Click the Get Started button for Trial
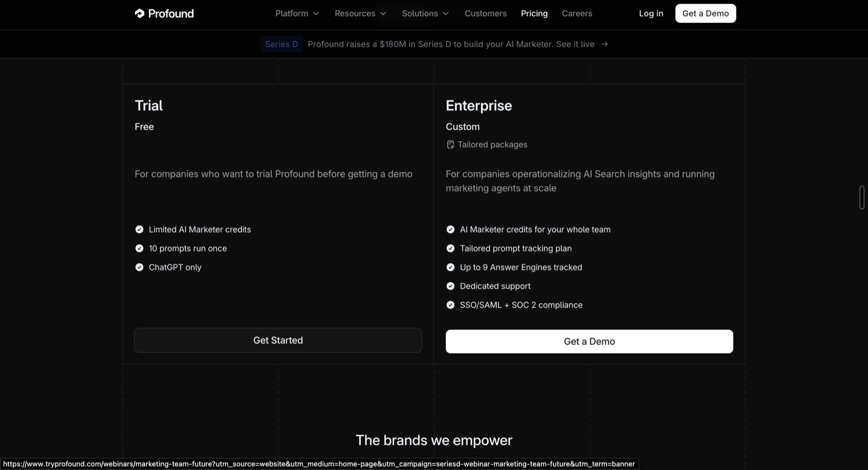 click(278, 340)
